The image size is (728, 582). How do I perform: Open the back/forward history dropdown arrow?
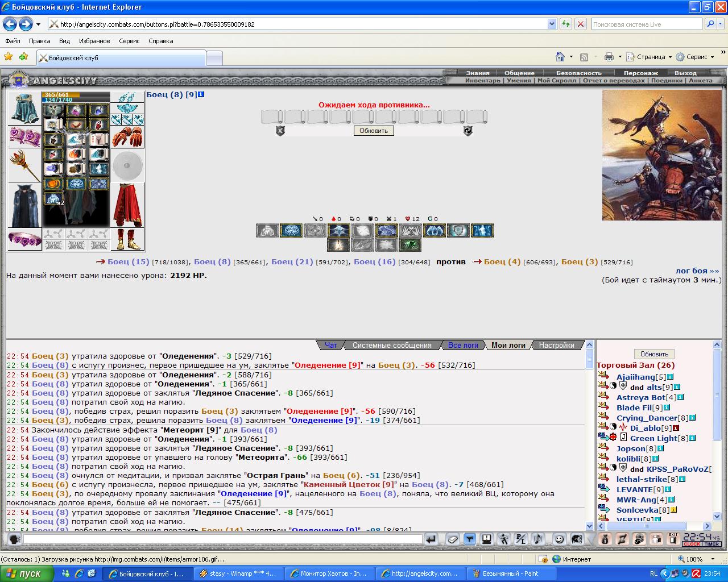coord(38,24)
